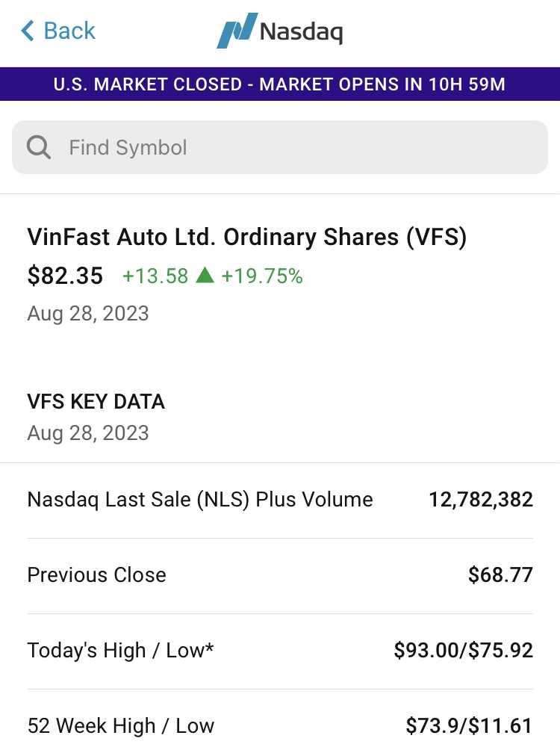Tap the $68.77 previous close value
This screenshot has width=560, height=756.
(x=500, y=575)
